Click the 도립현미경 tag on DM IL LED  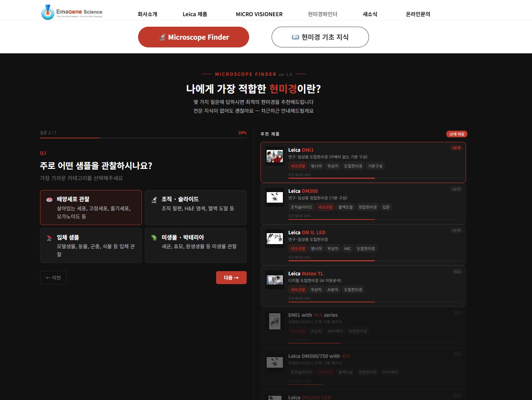(x=366, y=249)
